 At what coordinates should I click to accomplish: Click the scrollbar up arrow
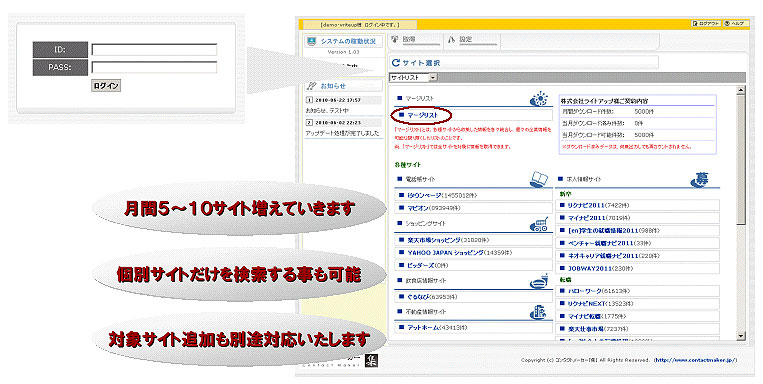click(741, 91)
